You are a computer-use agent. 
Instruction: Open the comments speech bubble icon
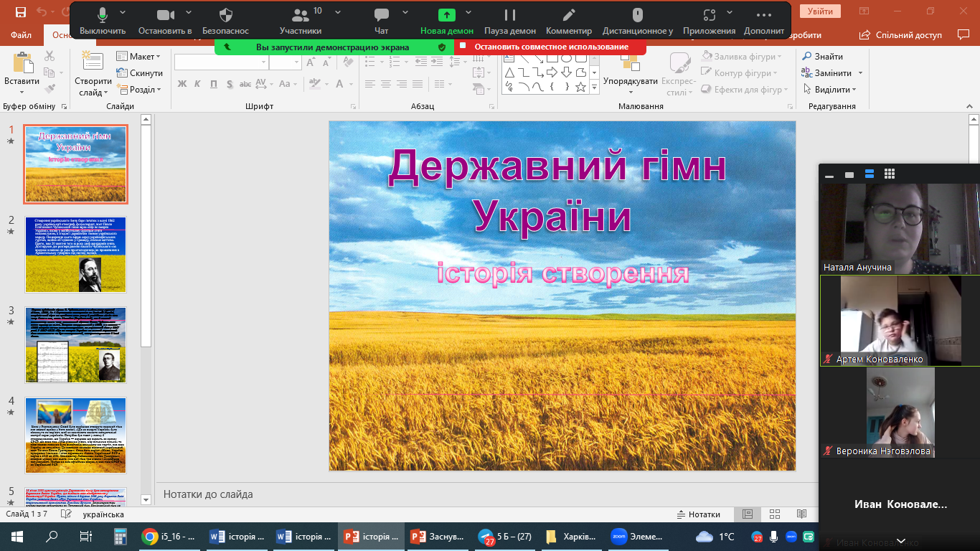tap(963, 34)
